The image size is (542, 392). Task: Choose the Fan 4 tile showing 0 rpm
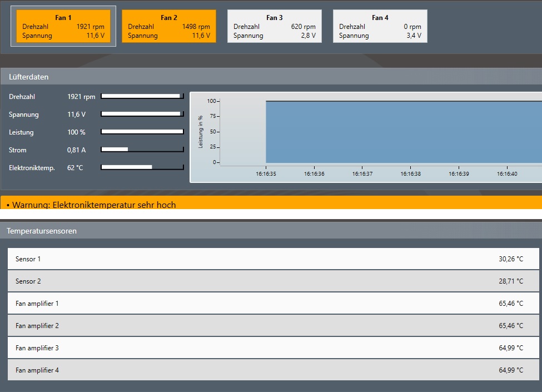(380, 26)
